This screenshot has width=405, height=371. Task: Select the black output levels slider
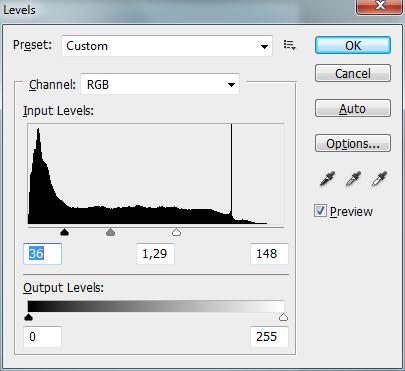[29, 317]
